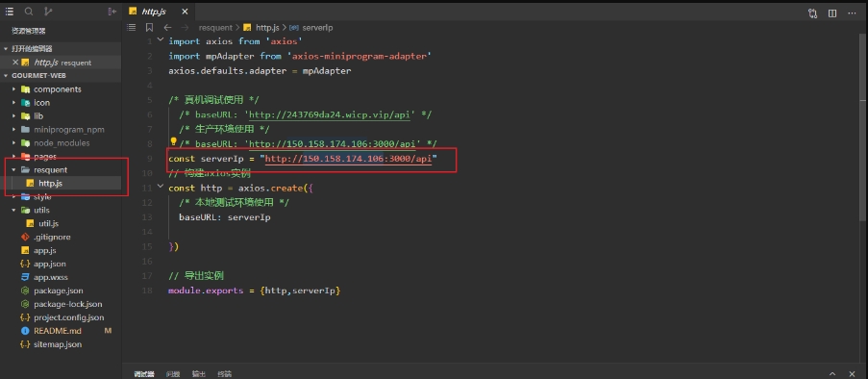Select the resquent breadcrumb

tap(215, 27)
